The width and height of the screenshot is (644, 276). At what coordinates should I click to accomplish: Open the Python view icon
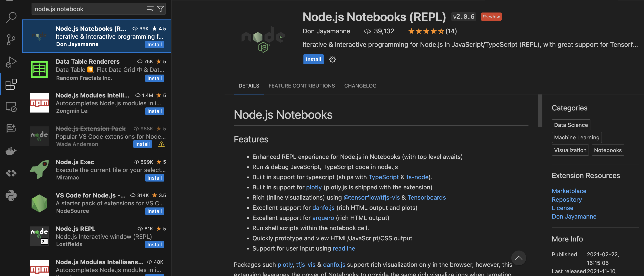pos(11,195)
